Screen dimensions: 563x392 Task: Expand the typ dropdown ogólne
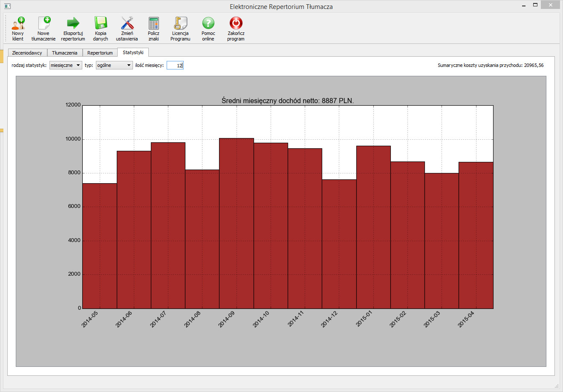pyautogui.click(x=114, y=65)
